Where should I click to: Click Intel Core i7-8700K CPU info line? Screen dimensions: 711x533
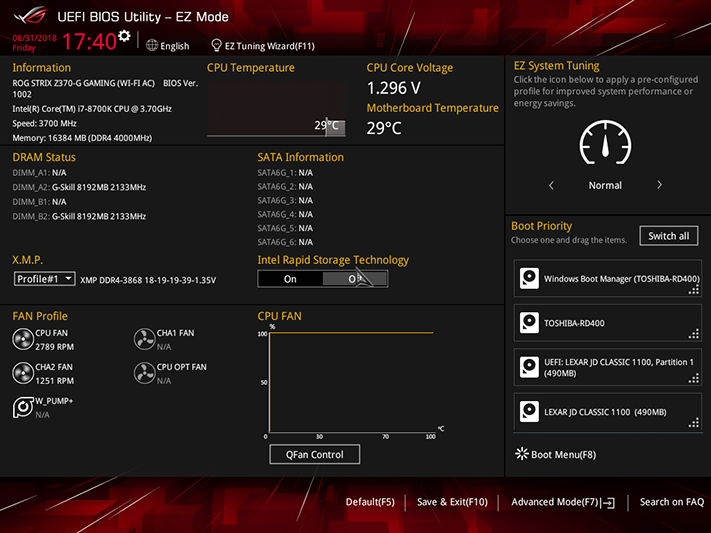tap(92, 109)
